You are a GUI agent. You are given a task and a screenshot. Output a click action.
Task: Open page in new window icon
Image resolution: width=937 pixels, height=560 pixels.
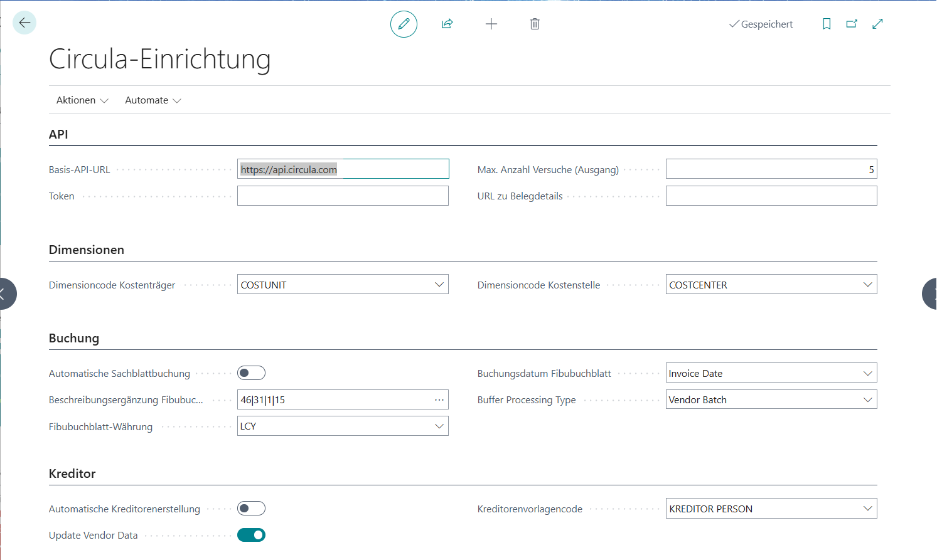pos(852,24)
